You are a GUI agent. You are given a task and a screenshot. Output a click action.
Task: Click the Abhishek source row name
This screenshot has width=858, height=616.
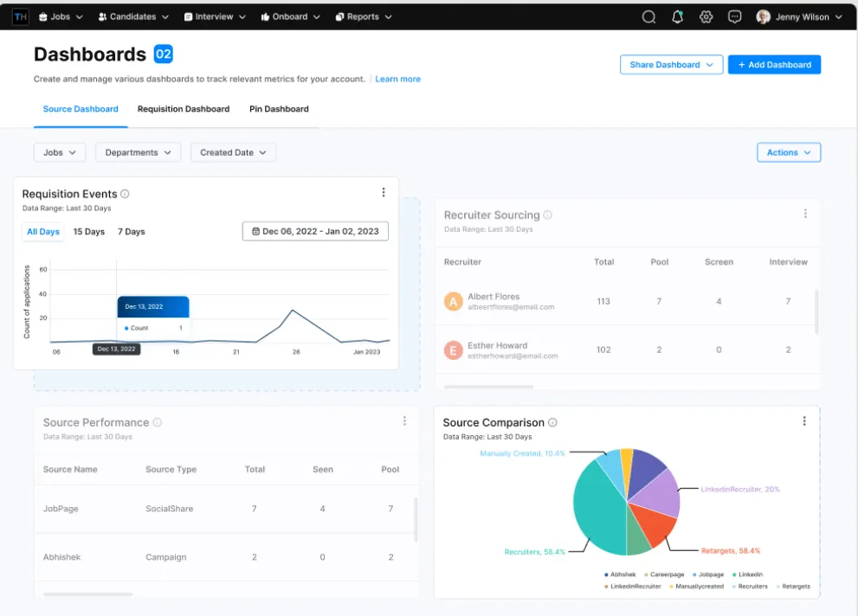point(61,557)
